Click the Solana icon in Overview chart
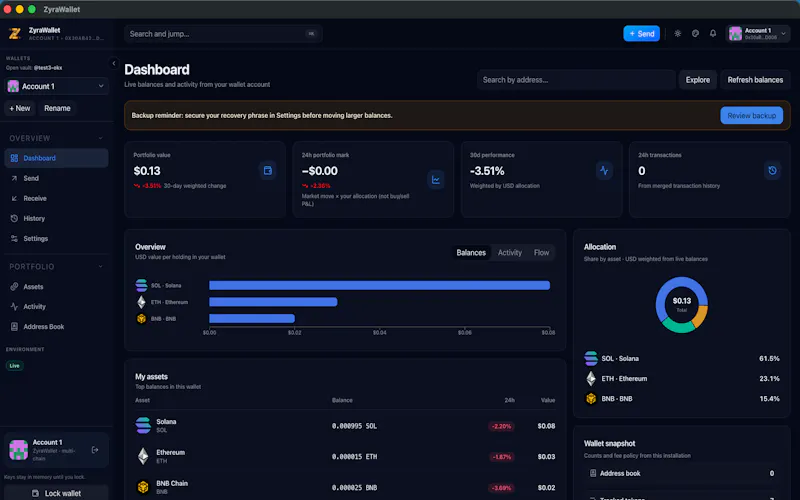Image resolution: width=800 pixels, height=500 pixels. pyautogui.click(x=141, y=285)
